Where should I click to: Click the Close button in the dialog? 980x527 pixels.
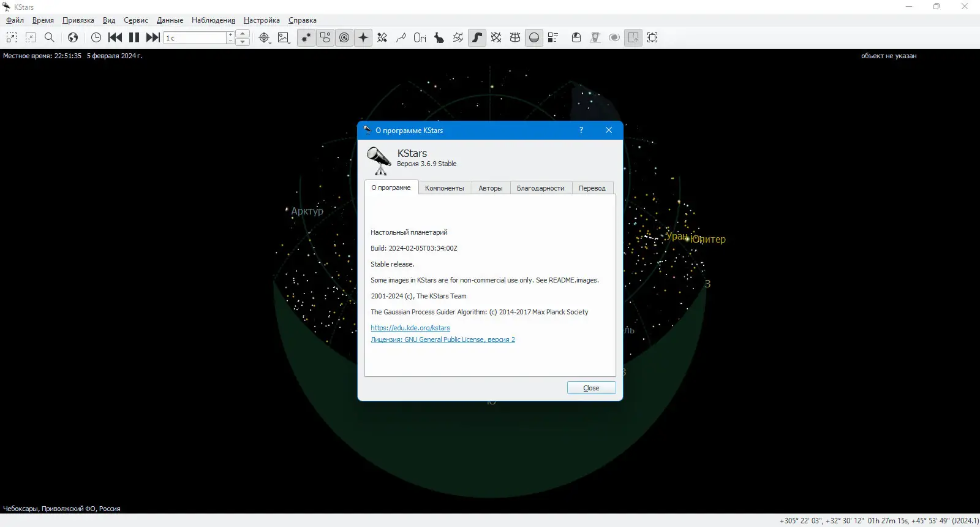[x=591, y=388]
